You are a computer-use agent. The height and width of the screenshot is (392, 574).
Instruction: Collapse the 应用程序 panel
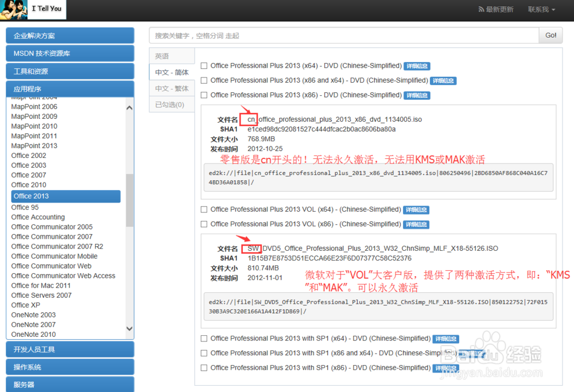click(x=70, y=89)
